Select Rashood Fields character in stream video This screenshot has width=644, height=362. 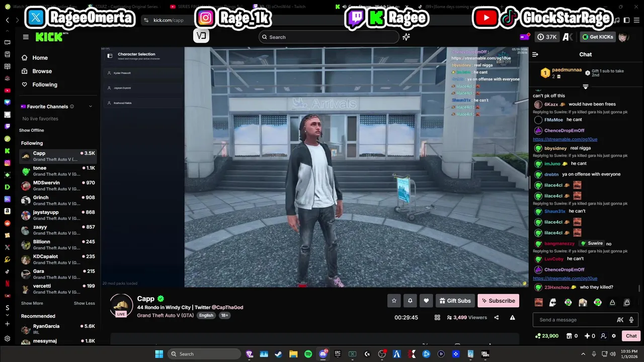point(142,103)
